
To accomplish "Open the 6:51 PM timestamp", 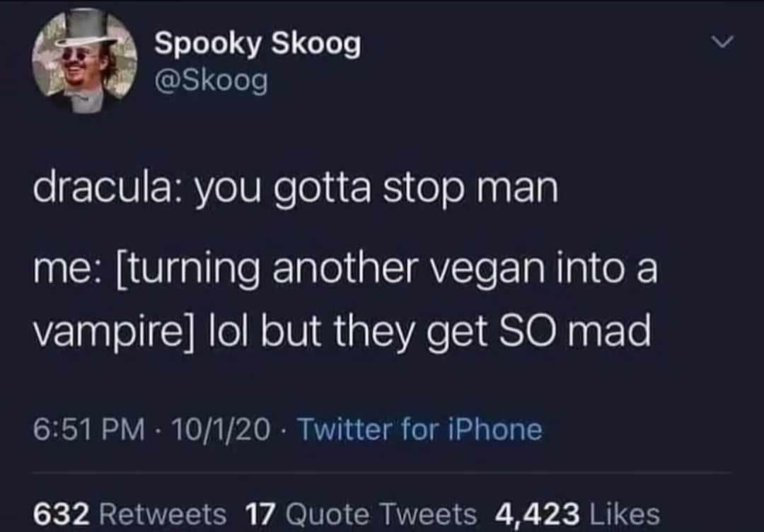I will [89, 429].
